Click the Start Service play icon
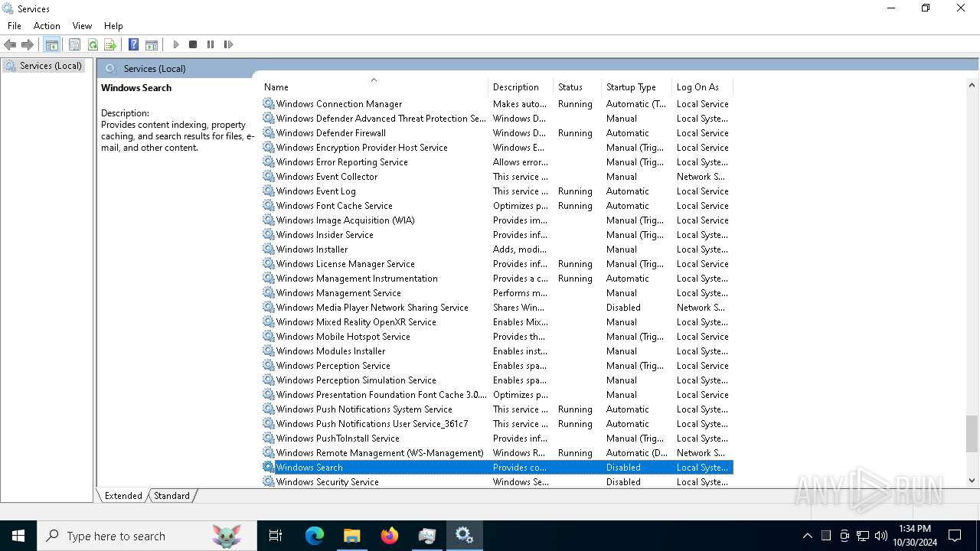The width and height of the screenshot is (980, 551). [x=176, y=44]
